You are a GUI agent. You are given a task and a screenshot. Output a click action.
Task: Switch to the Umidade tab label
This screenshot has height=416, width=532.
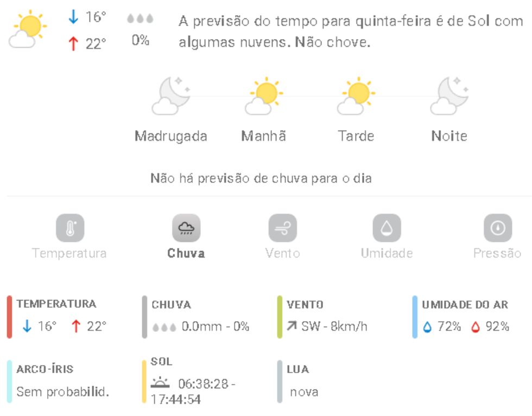[x=387, y=253]
